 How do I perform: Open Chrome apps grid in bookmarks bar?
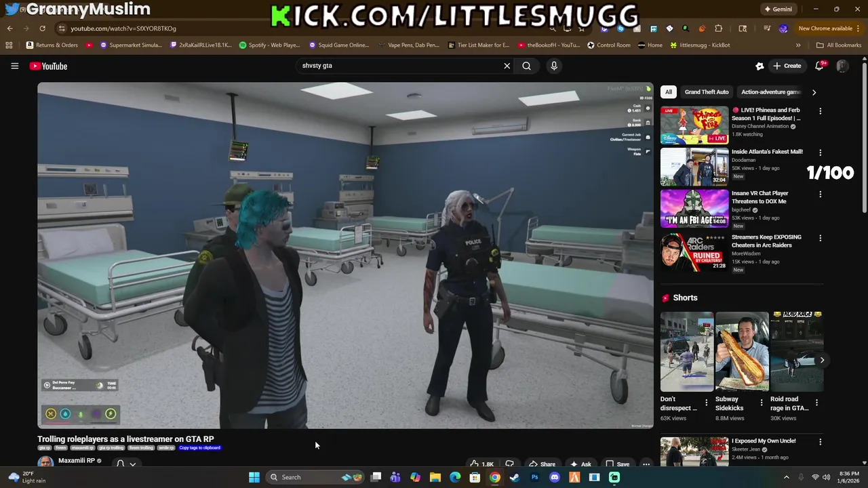(x=9, y=45)
